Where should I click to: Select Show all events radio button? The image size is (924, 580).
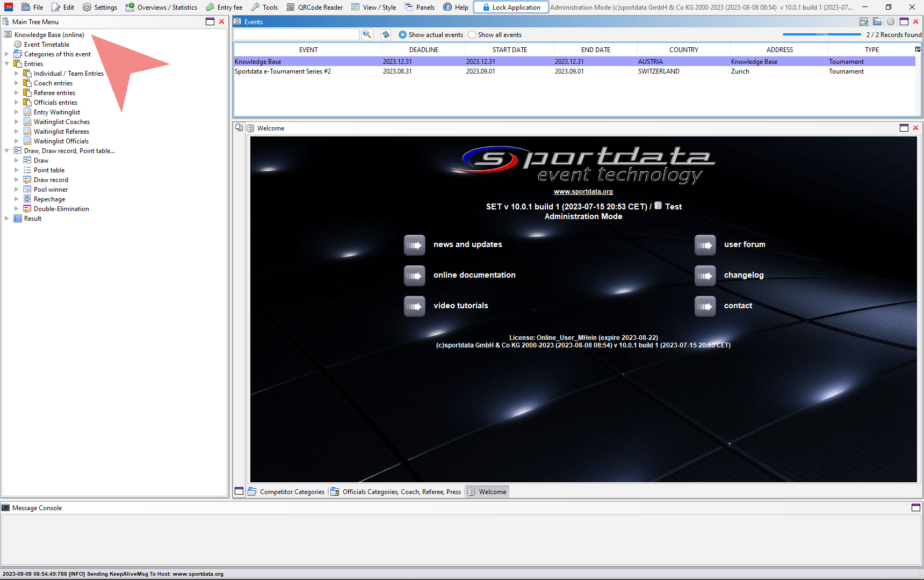[x=472, y=35]
